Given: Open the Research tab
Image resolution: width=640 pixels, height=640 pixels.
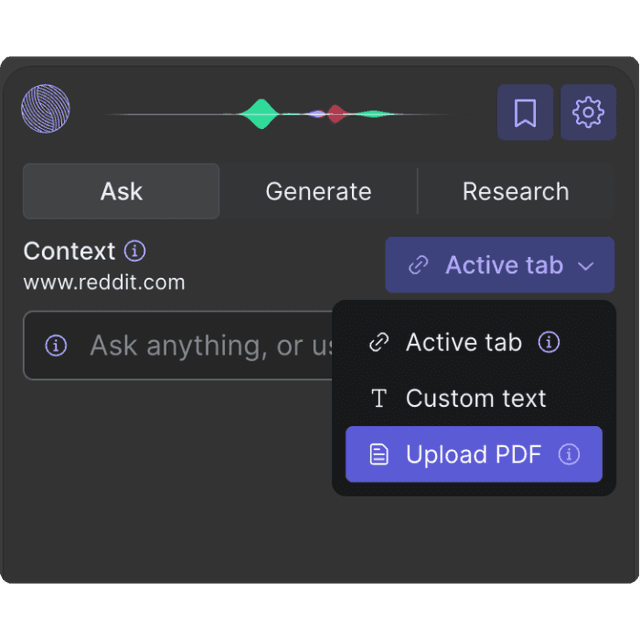Looking at the screenshot, I should tap(515, 191).
